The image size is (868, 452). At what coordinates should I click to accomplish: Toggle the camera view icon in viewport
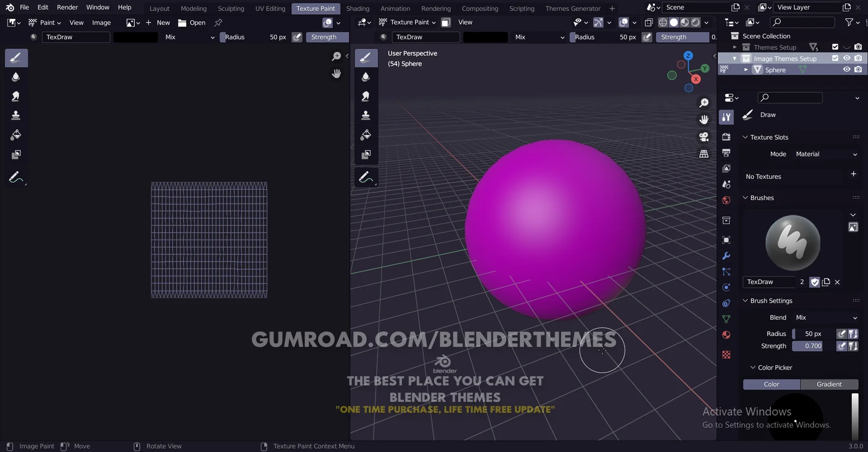[704, 137]
